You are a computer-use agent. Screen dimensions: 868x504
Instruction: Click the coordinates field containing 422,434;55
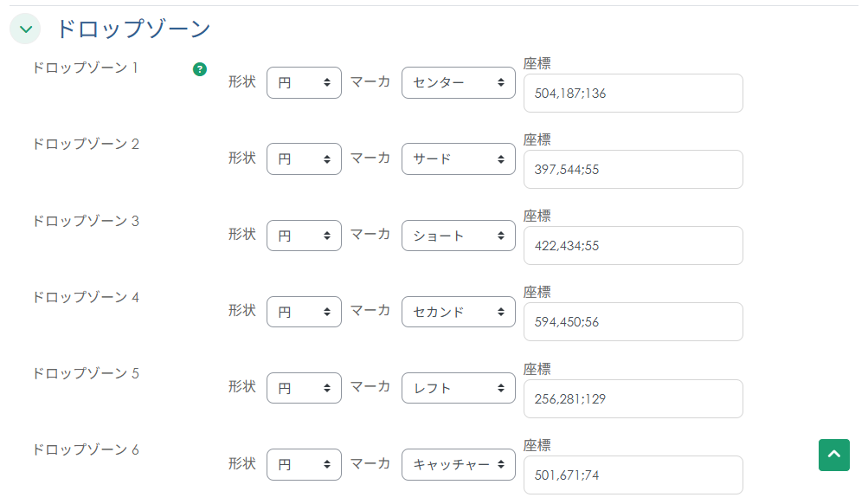[633, 246]
